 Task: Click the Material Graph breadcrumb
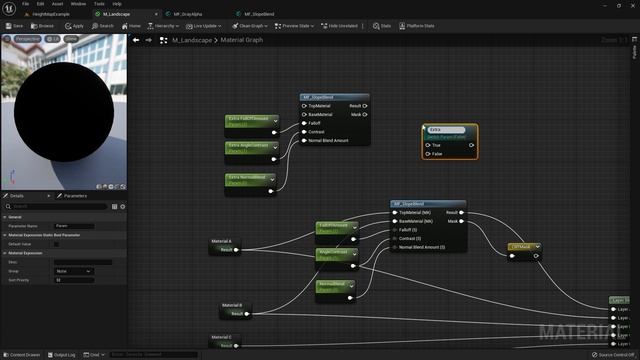pos(242,40)
